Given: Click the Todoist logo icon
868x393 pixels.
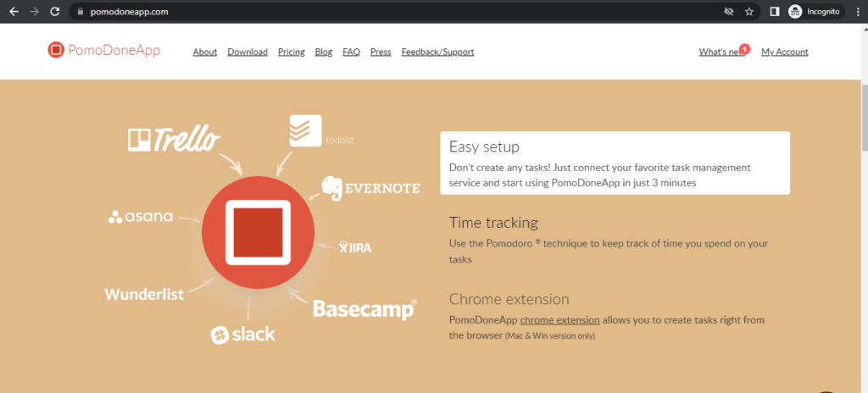Looking at the screenshot, I should [x=303, y=131].
